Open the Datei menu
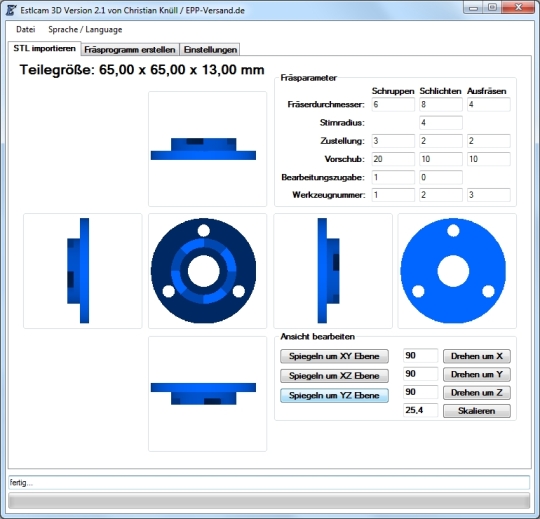The width and height of the screenshot is (540, 519). pos(26,30)
